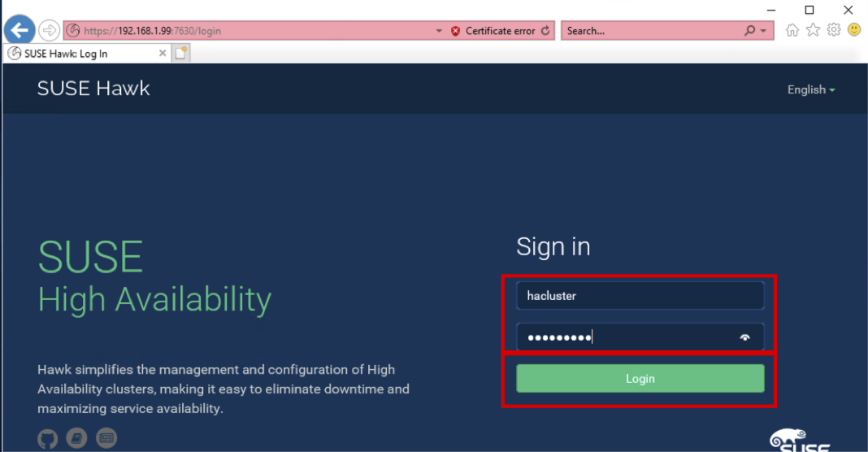Expand the address bar autocomplete arrow
Viewport: 868px width, 452px height.
[x=439, y=31]
